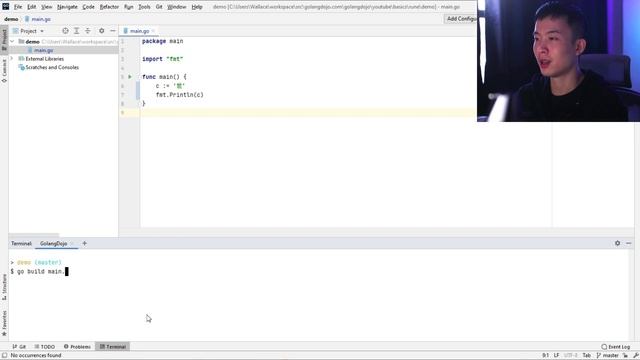Click the 'No occurrences found' status message

pyautogui.click(x=36, y=356)
